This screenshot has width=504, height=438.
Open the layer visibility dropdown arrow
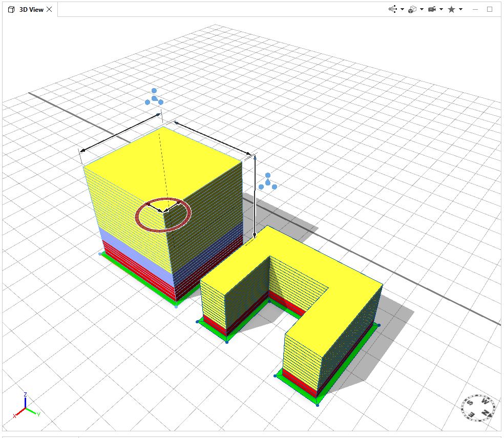coord(402,9)
